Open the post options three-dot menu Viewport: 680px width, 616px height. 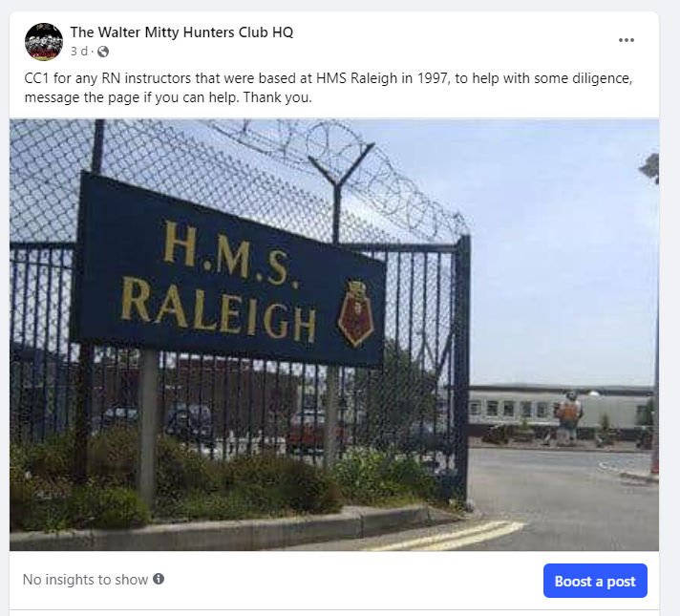(x=627, y=40)
